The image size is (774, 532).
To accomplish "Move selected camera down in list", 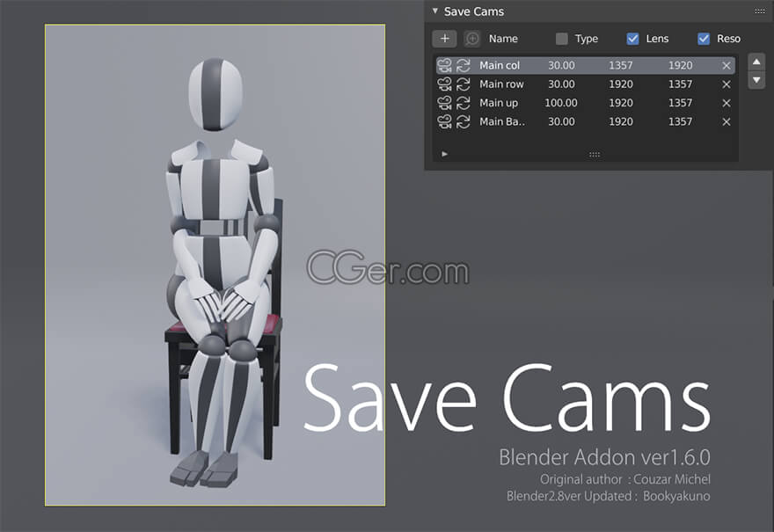I will [x=756, y=80].
